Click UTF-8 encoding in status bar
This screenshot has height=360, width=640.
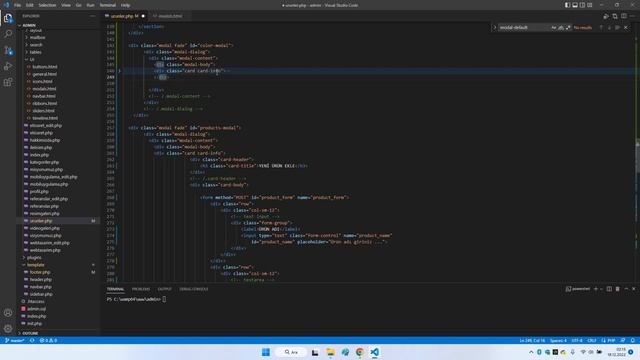pos(577,340)
